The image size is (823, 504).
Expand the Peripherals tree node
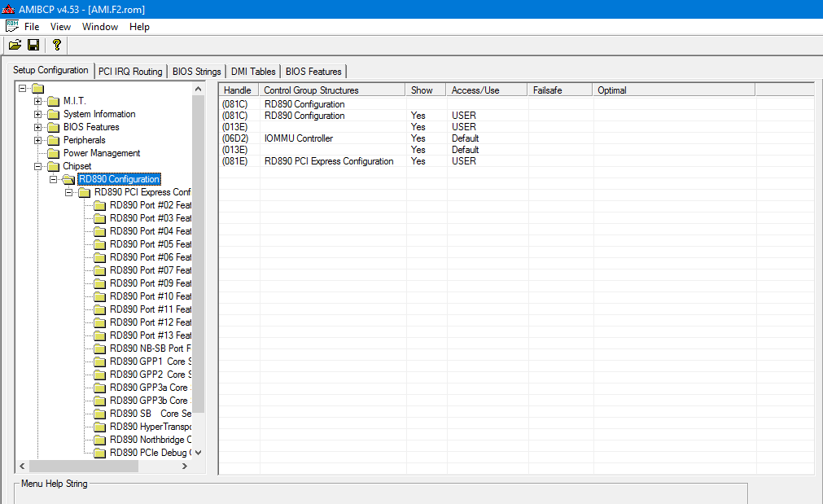37,141
